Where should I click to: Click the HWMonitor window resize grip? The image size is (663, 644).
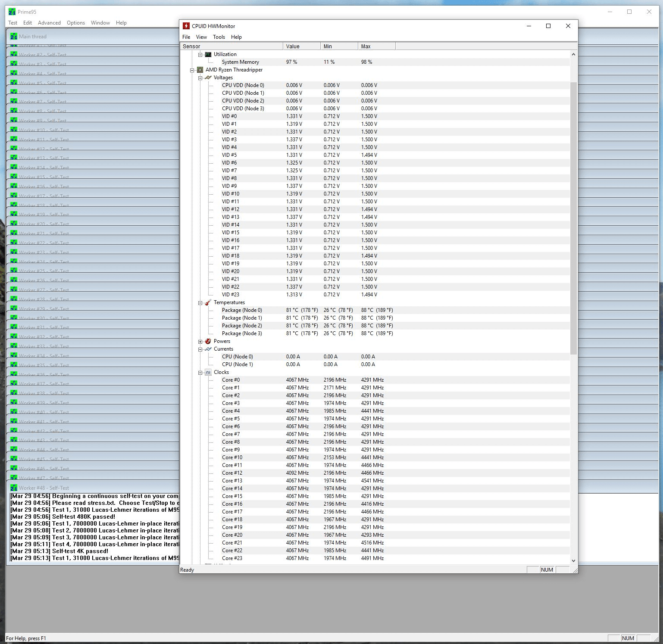click(575, 570)
